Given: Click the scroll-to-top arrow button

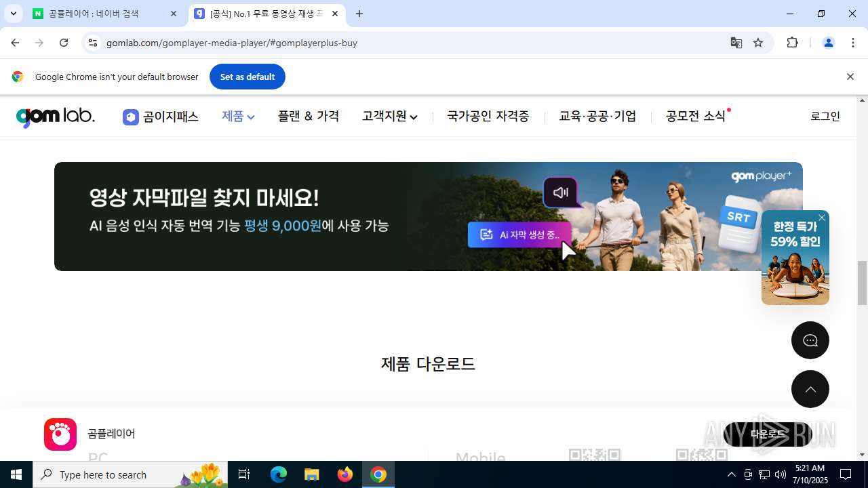Looking at the screenshot, I should pos(810,389).
